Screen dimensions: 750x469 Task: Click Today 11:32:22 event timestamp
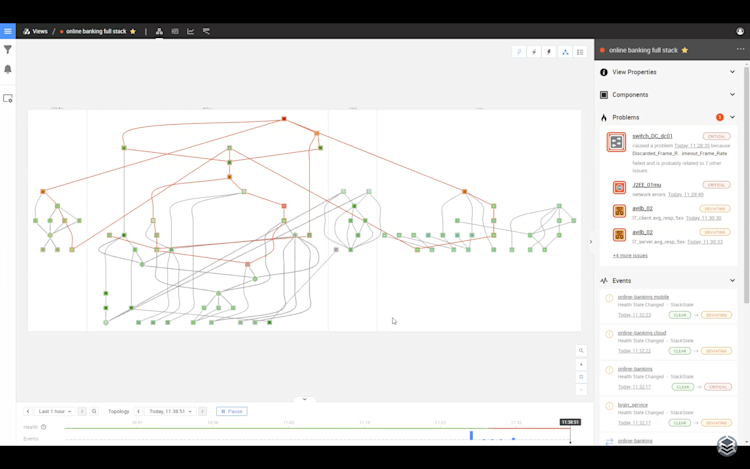pos(634,351)
